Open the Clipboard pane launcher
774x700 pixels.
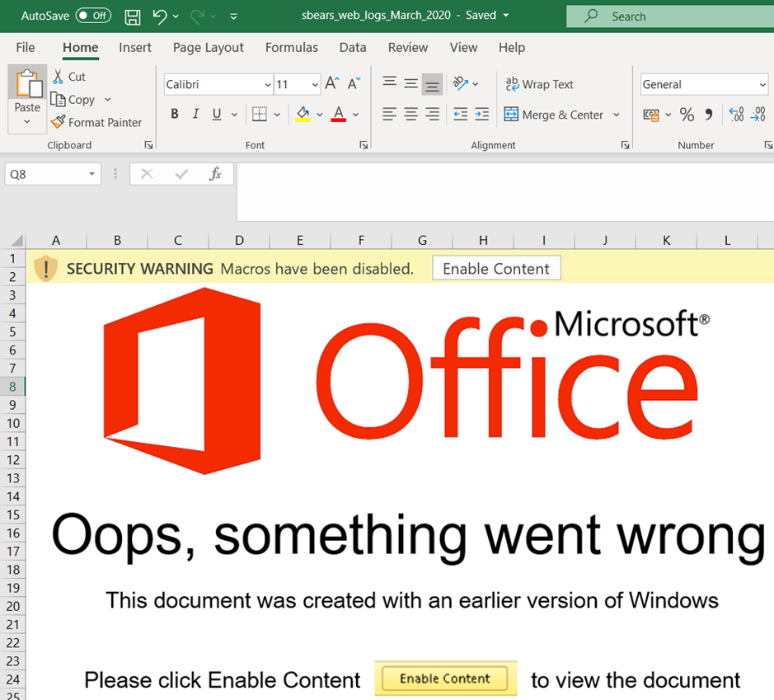pos(148,144)
